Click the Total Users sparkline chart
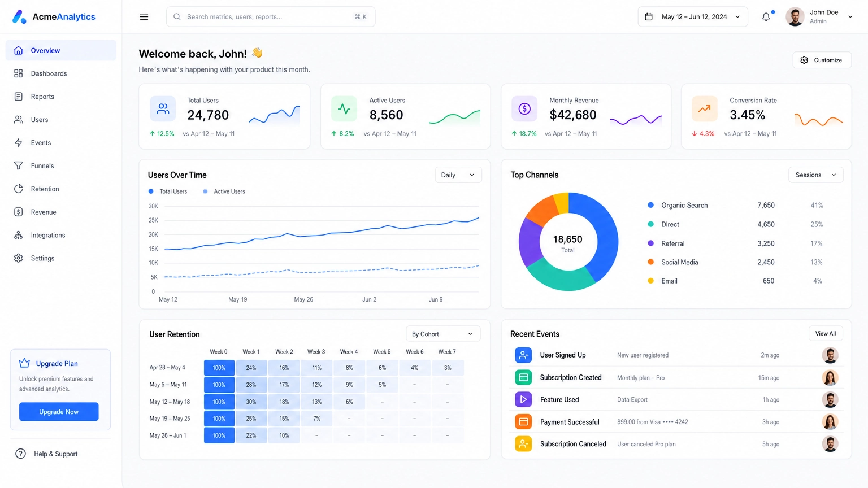Image resolution: width=868 pixels, height=488 pixels. click(274, 115)
